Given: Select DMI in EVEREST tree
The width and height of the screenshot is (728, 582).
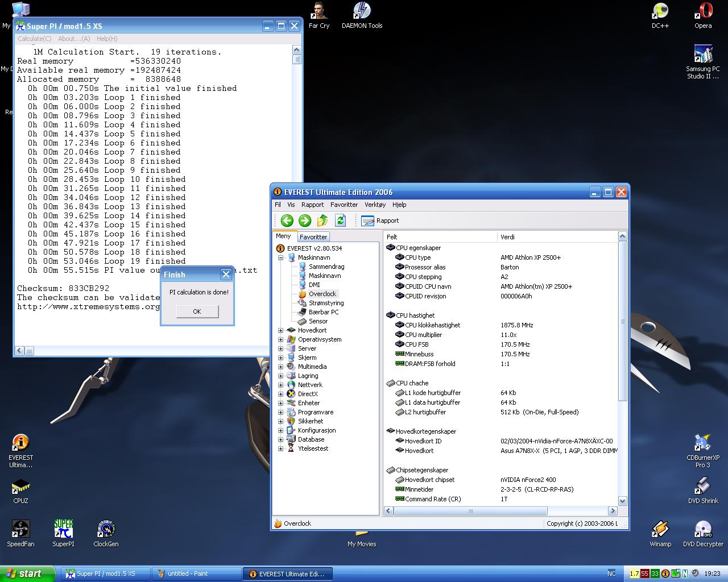Looking at the screenshot, I should coord(314,285).
